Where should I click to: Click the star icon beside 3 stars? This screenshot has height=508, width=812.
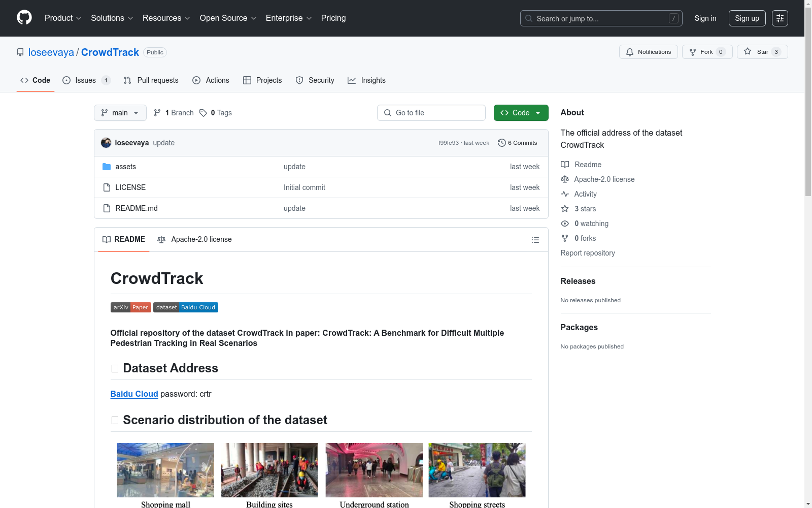565,209
